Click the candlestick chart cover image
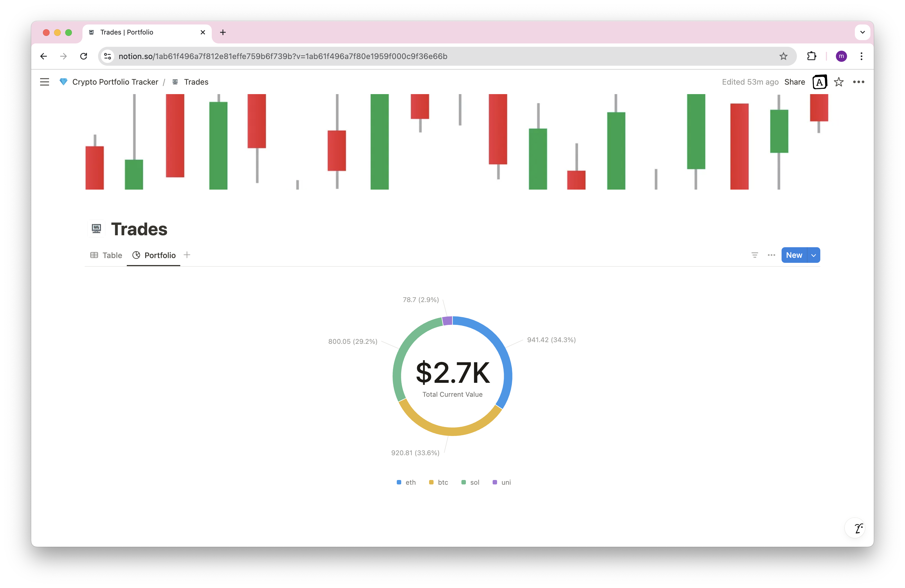Image resolution: width=905 pixels, height=588 pixels. [x=452, y=142]
